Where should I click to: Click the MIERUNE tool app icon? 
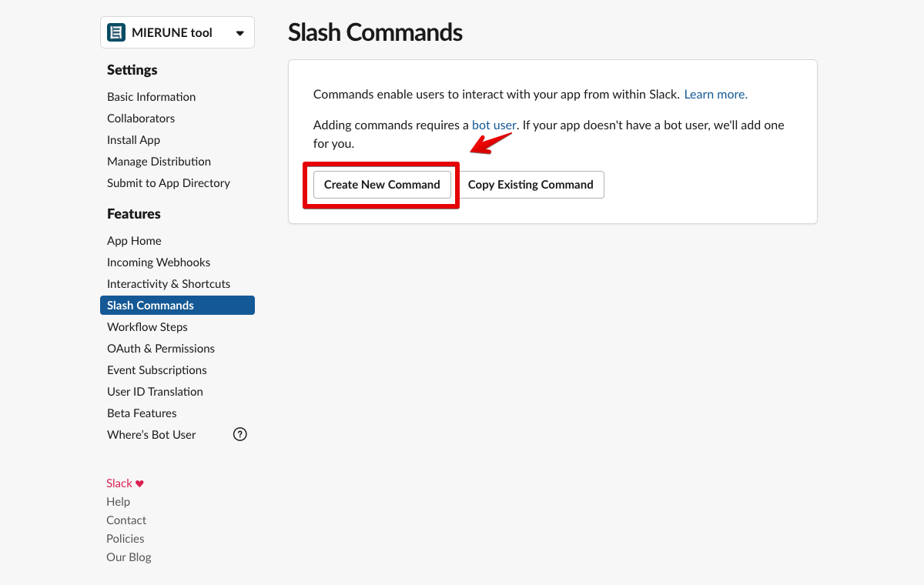pyautogui.click(x=116, y=32)
